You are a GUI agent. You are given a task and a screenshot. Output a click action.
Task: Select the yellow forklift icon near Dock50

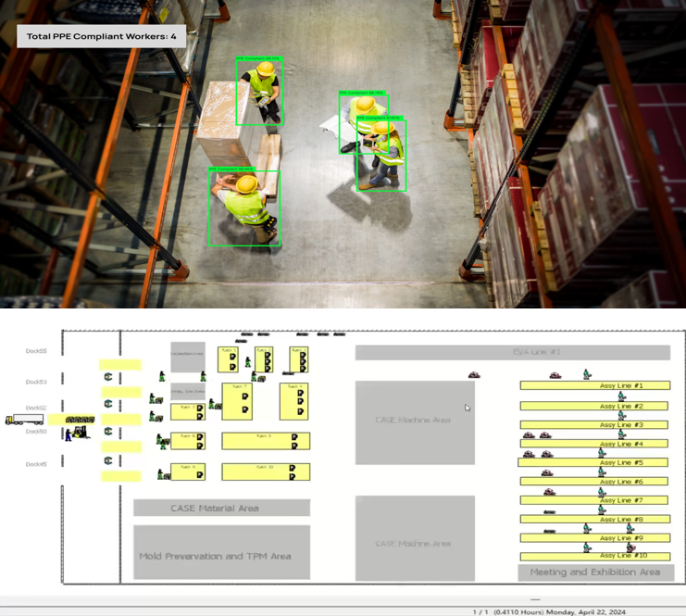81,433
